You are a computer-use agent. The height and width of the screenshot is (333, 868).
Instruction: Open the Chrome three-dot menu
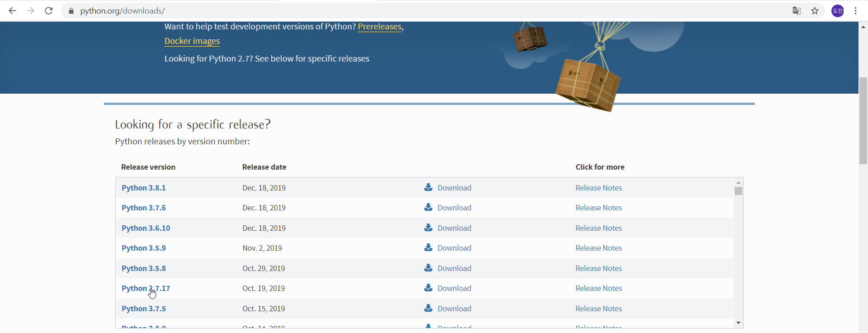(855, 11)
